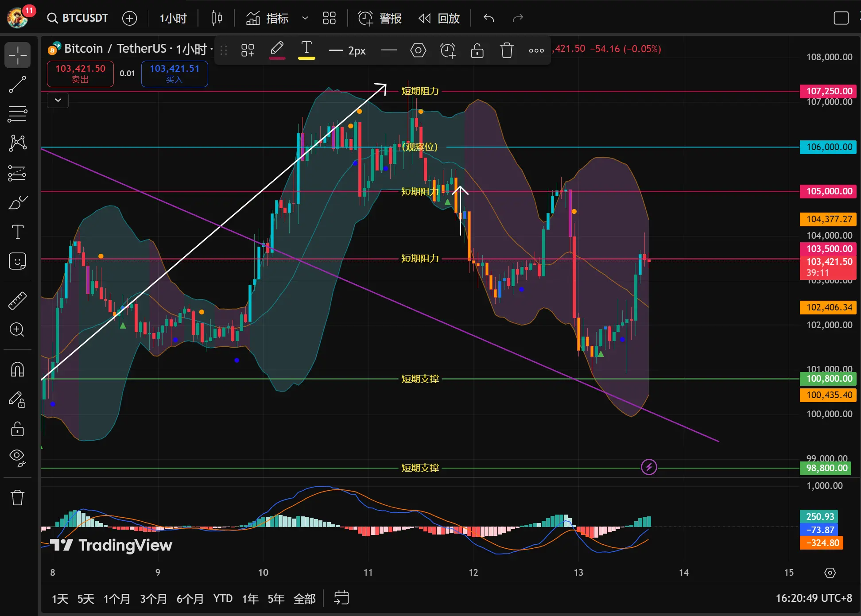861x616 pixels.
Task: Open the emoji sticker tool
Action: point(18,261)
